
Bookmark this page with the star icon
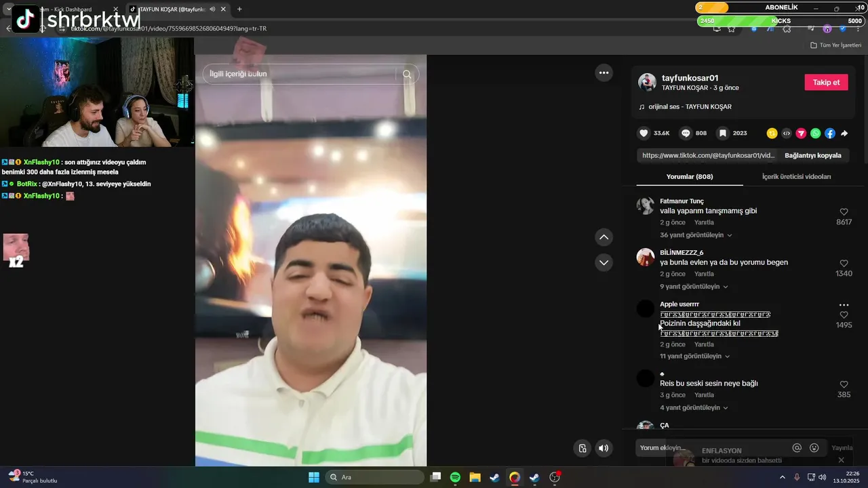coord(732,29)
